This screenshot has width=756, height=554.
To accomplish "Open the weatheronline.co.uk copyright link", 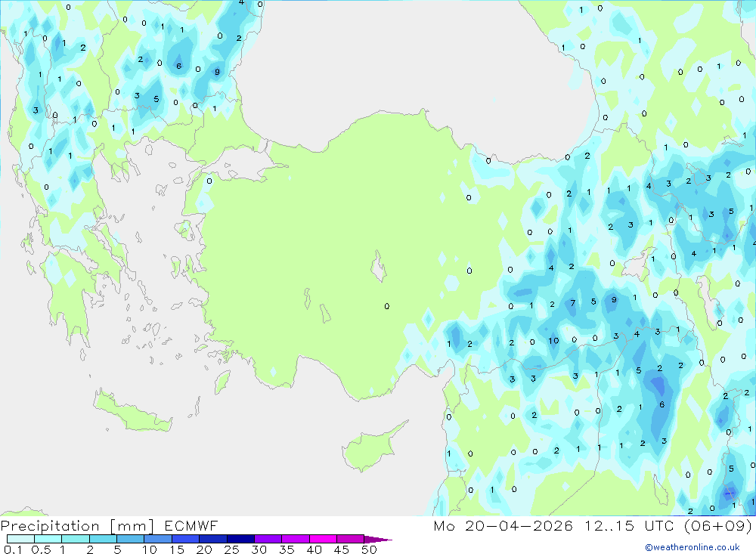I will tap(692, 547).
